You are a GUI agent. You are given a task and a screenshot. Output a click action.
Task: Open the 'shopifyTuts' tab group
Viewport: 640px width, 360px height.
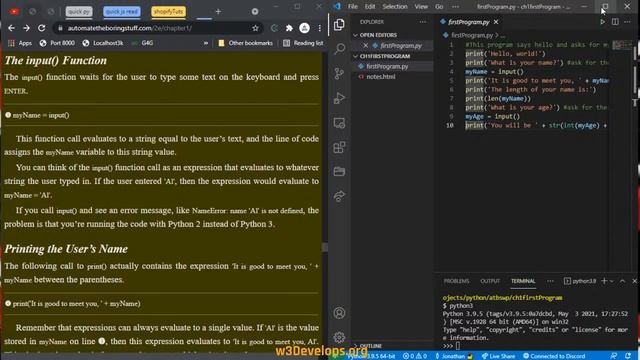click(x=169, y=11)
